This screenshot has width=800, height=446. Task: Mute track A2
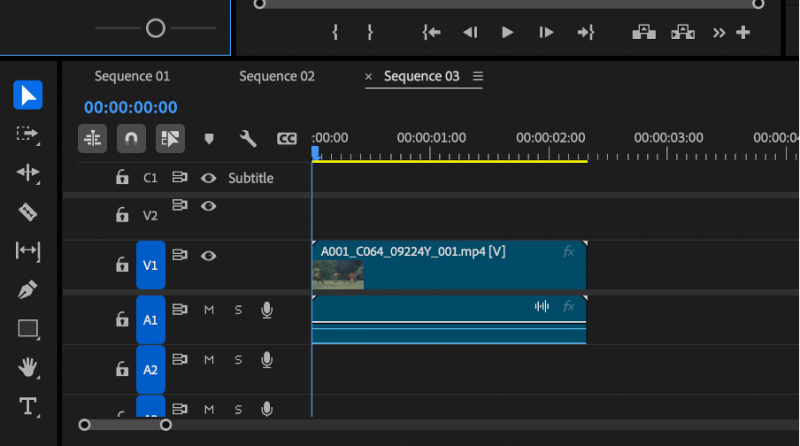(209, 360)
